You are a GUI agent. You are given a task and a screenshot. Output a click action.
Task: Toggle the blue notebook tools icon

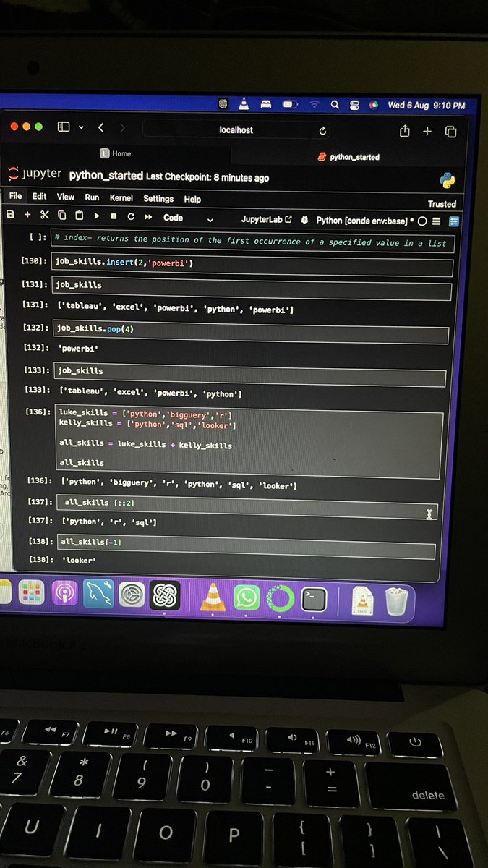(454, 221)
